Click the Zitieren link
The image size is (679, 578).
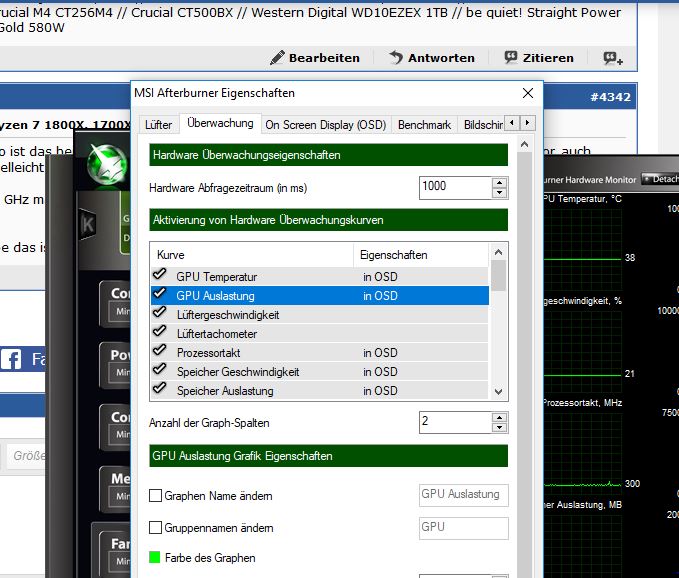pyautogui.click(x=548, y=58)
